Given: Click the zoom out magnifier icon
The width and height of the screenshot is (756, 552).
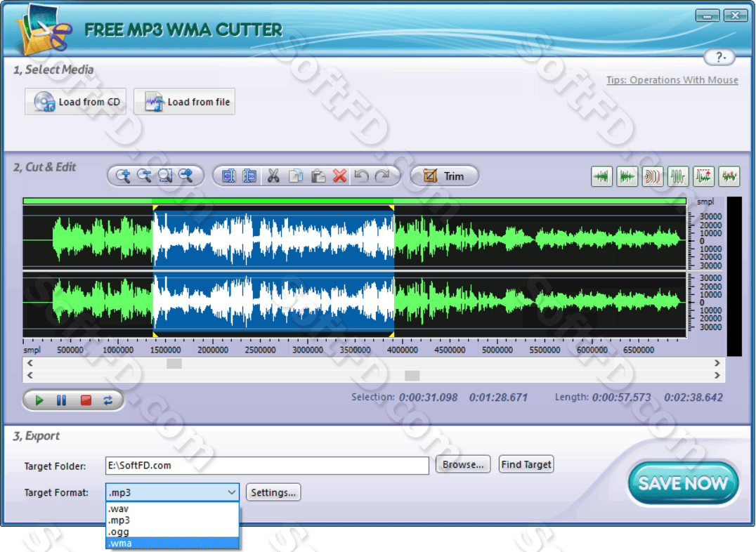Looking at the screenshot, I should (144, 176).
